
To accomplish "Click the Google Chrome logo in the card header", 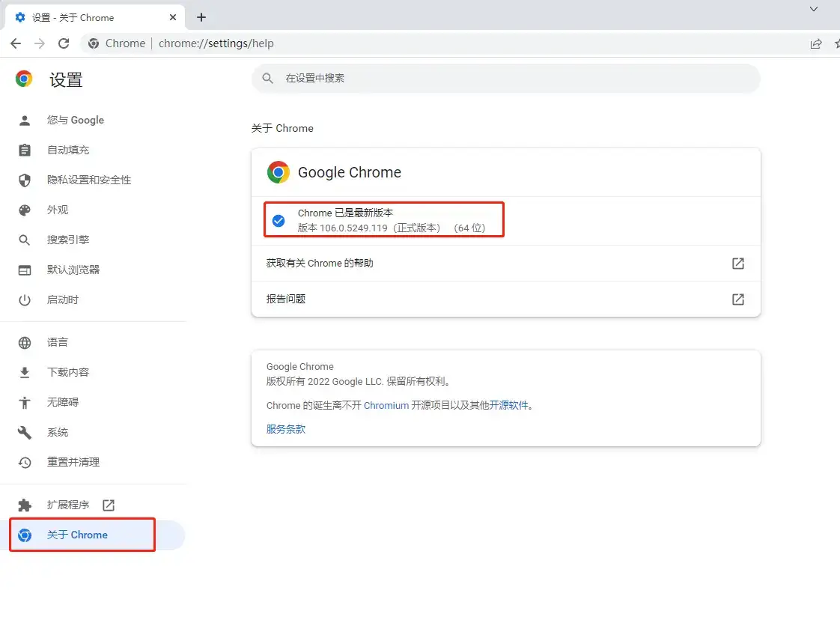I will [279, 172].
